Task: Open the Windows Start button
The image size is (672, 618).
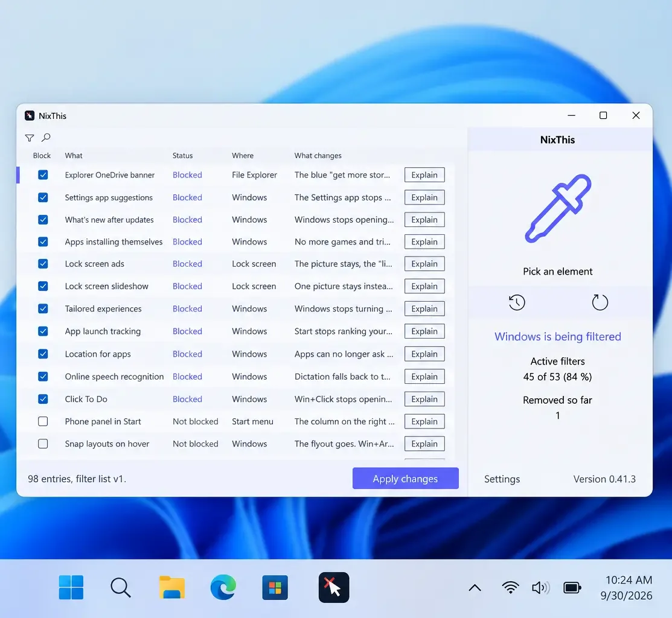Action: click(x=71, y=587)
